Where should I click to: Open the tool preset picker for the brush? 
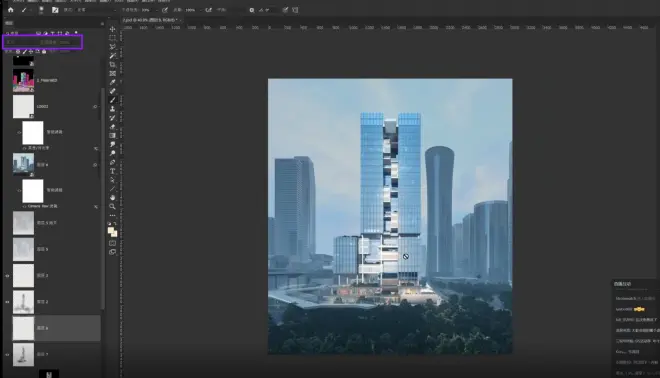tap(25, 10)
